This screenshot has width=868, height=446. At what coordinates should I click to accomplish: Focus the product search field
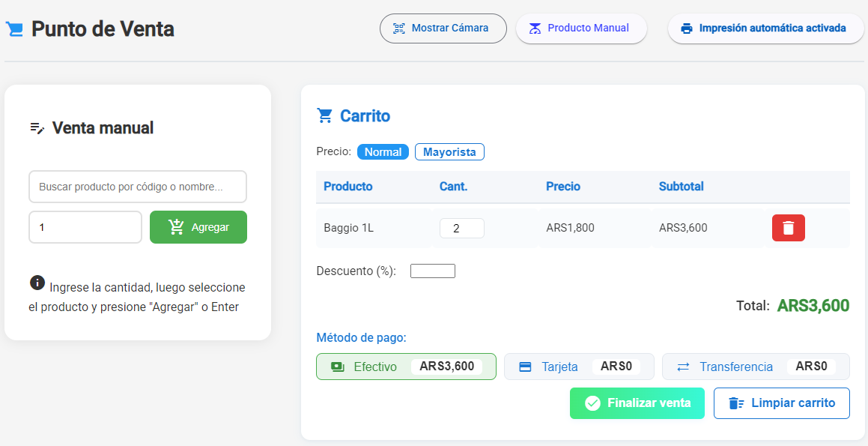138,187
